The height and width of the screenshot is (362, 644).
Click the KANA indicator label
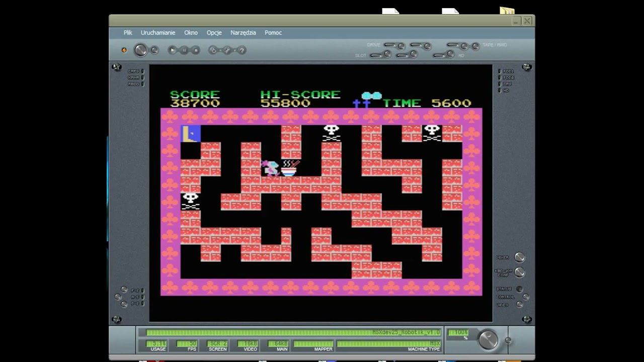click(133, 78)
